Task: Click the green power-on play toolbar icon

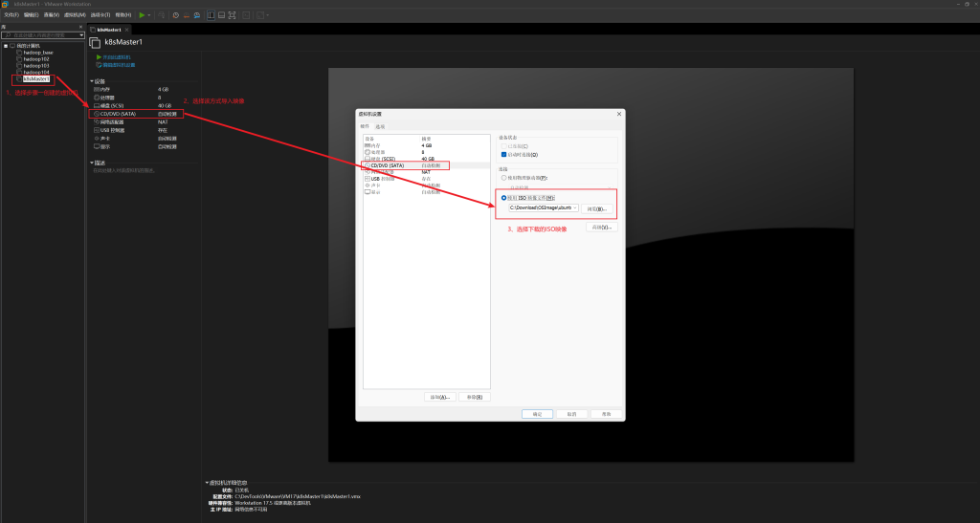Action: (142, 15)
